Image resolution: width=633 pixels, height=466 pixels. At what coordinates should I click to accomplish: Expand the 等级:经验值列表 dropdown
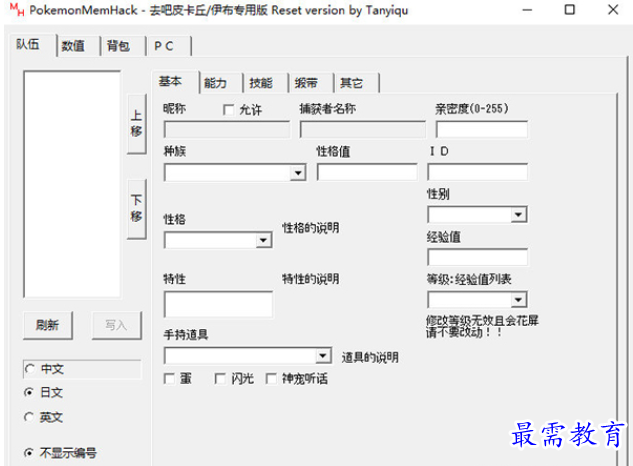(x=518, y=300)
